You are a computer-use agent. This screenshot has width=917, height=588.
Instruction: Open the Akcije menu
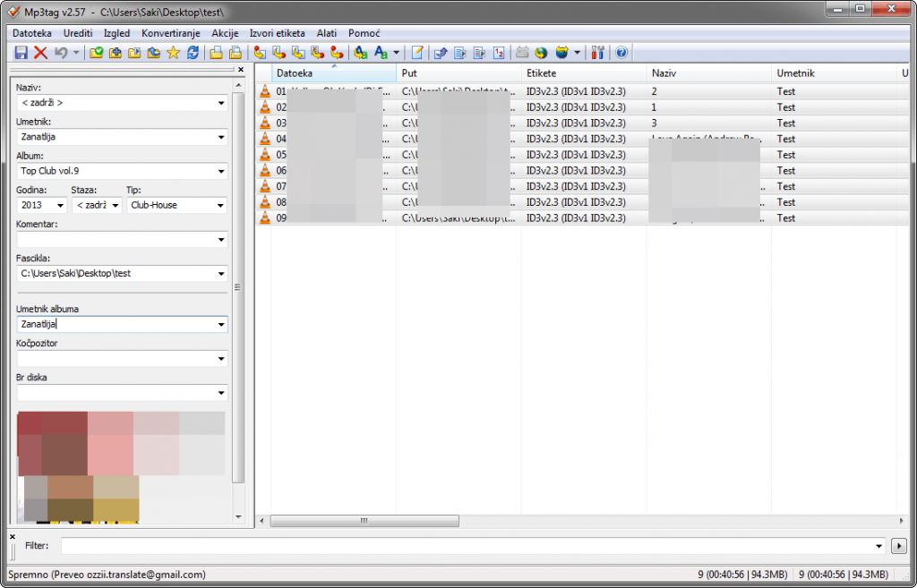point(225,33)
